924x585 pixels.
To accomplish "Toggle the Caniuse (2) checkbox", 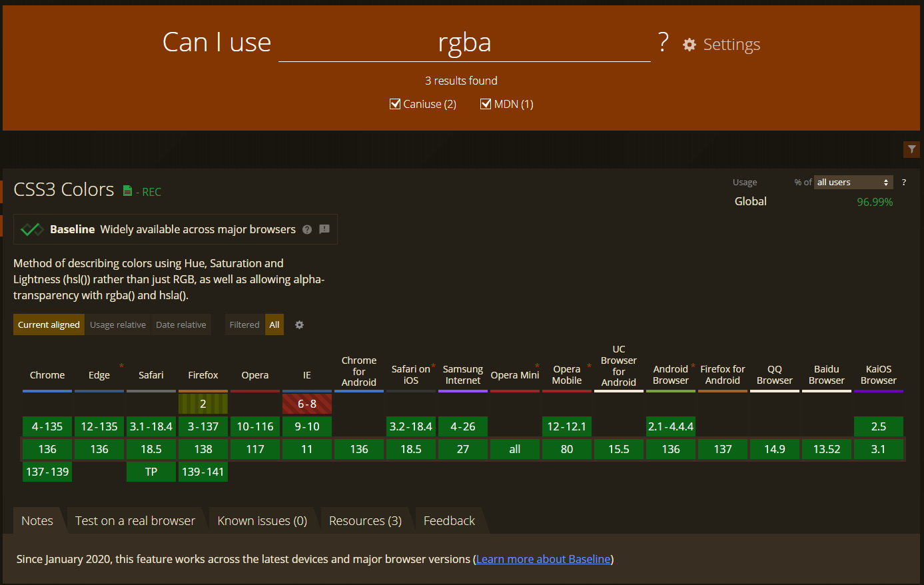I will pos(395,104).
